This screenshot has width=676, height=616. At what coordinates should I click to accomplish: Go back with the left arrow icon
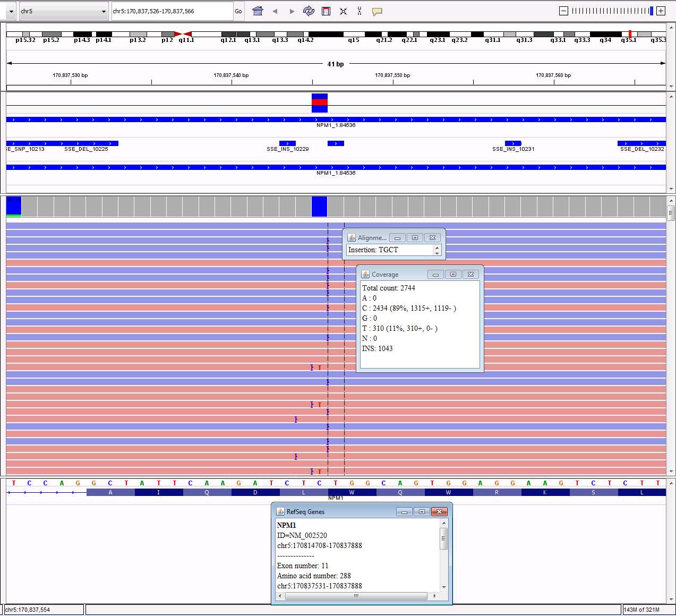pyautogui.click(x=275, y=11)
